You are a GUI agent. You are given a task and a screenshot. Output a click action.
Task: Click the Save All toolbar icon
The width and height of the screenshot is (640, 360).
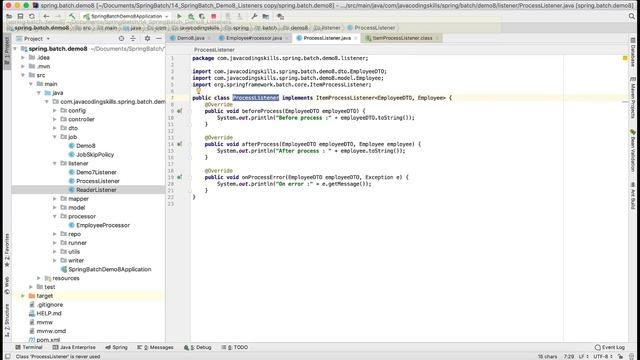(x=20, y=16)
